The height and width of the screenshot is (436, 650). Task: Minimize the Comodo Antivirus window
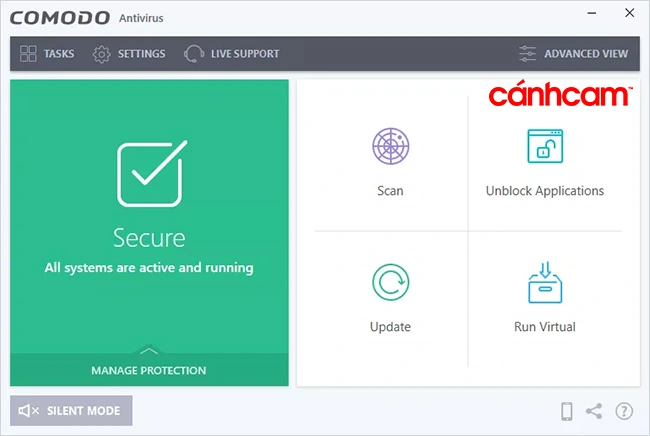click(x=592, y=13)
